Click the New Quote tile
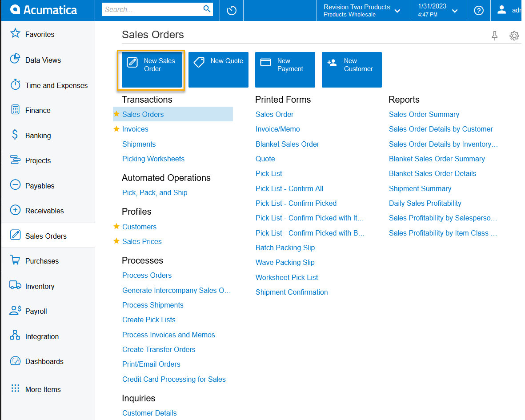525x420 pixels. tap(218, 70)
